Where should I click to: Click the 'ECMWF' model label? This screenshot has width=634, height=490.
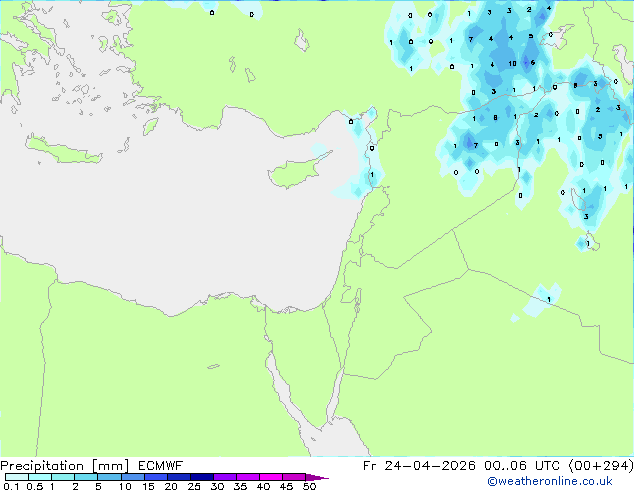coord(161,466)
